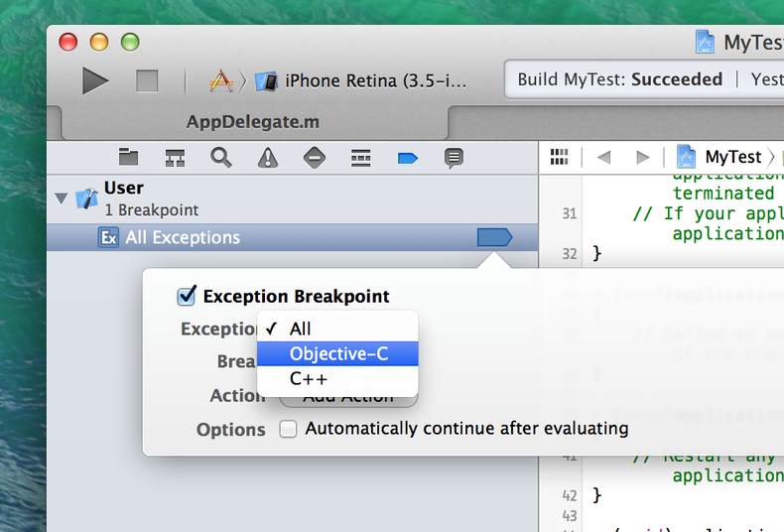This screenshot has width=784, height=532.
Task: Choose C++ exception type
Action: pyautogui.click(x=337, y=378)
